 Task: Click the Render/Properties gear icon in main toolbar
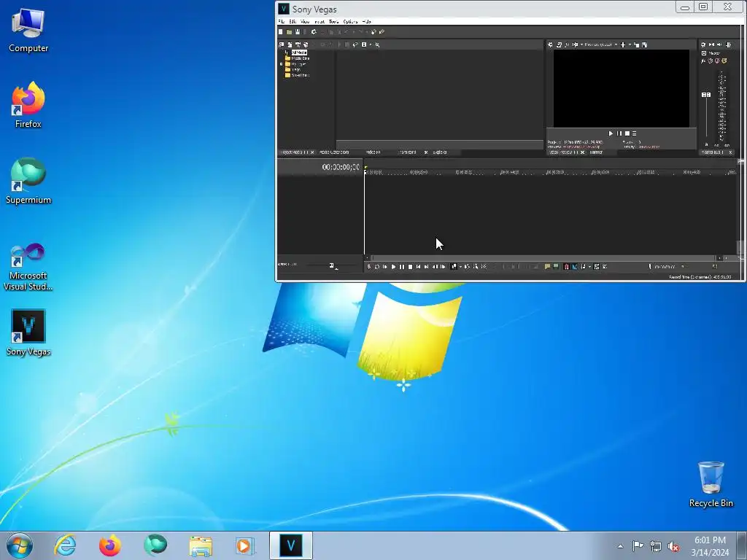pos(314,32)
